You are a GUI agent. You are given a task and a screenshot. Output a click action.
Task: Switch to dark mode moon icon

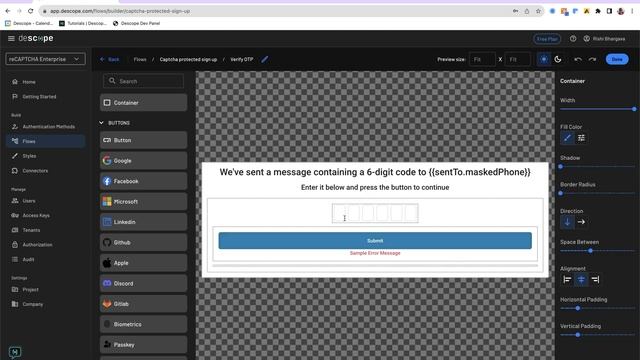click(x=558, y=60)
